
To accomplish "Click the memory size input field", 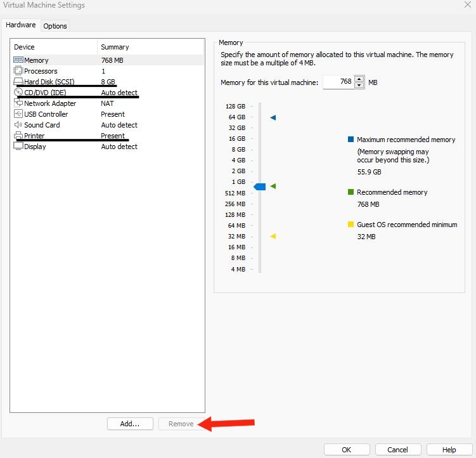I will coord(338,82).
